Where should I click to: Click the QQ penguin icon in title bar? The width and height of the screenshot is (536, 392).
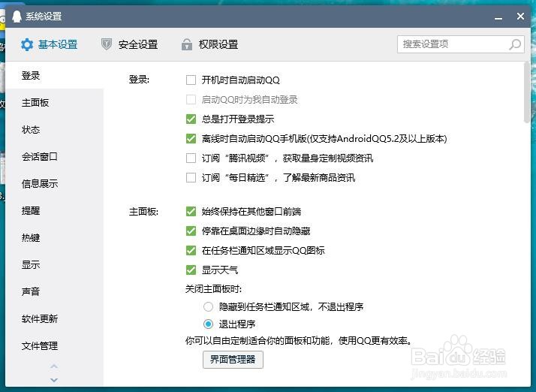[17, 16]
